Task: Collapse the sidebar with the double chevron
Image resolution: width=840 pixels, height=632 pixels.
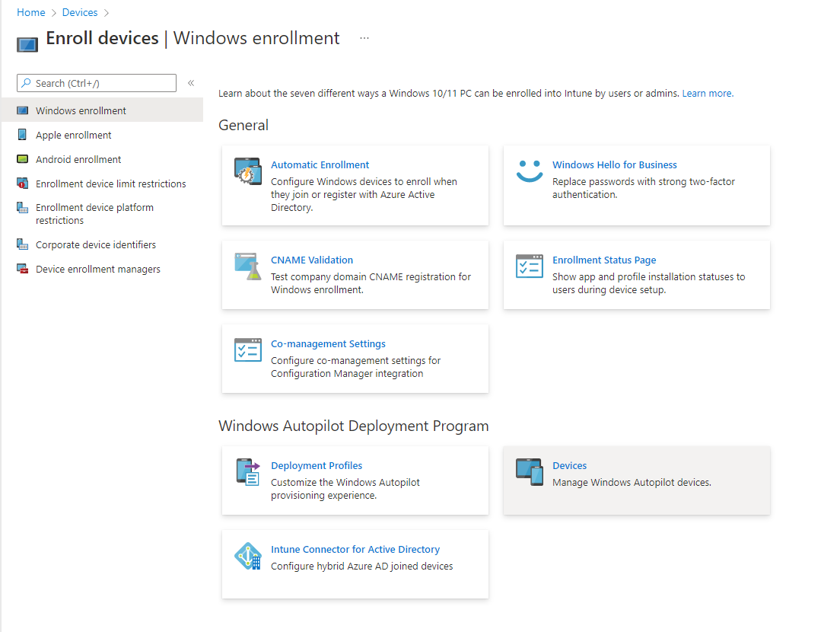Action: pyautogui.click(x=191, y=83)
